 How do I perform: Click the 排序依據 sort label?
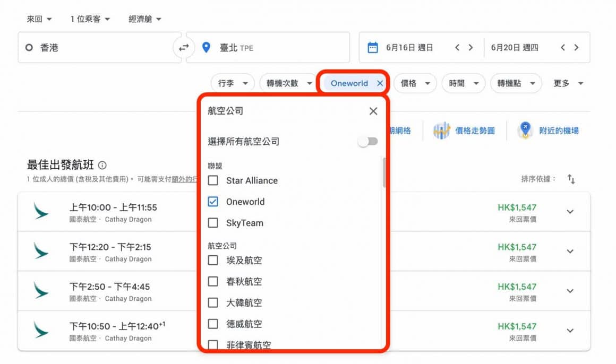(538, 179)
